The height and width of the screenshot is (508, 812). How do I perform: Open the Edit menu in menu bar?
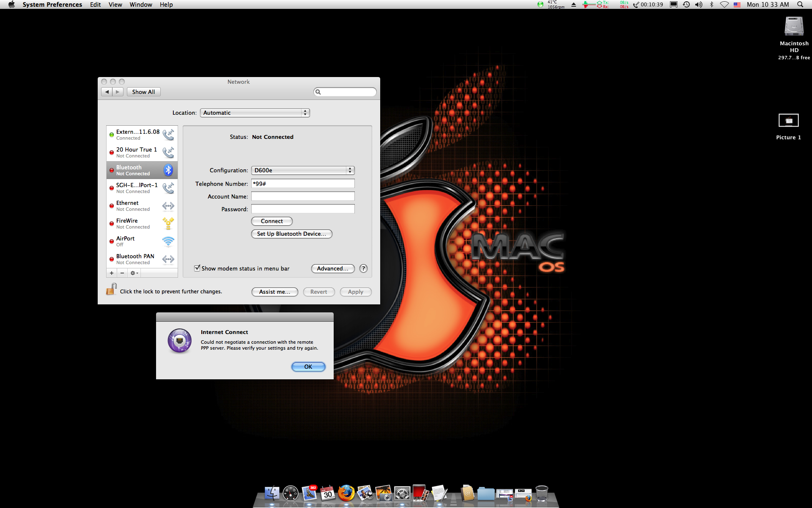(95, 5)
